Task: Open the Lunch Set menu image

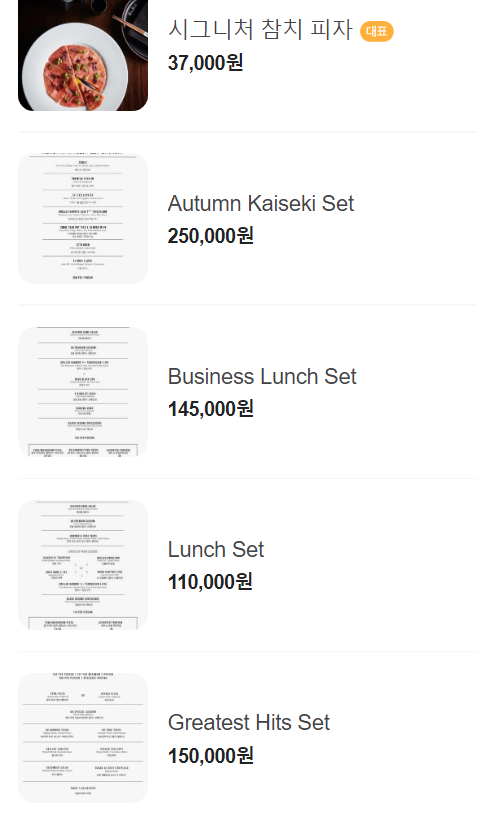Action: pos(83,565)
